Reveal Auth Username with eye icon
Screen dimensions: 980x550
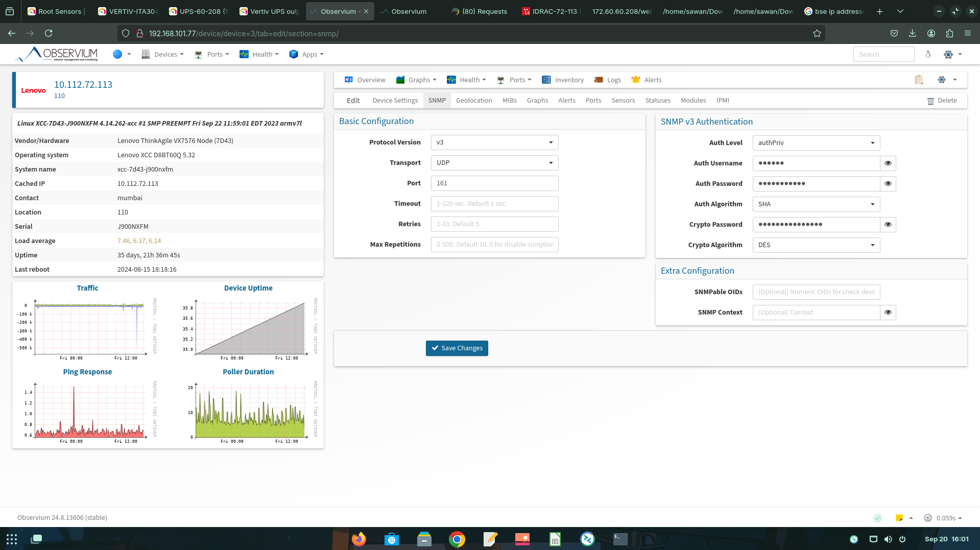pos(888,163)
